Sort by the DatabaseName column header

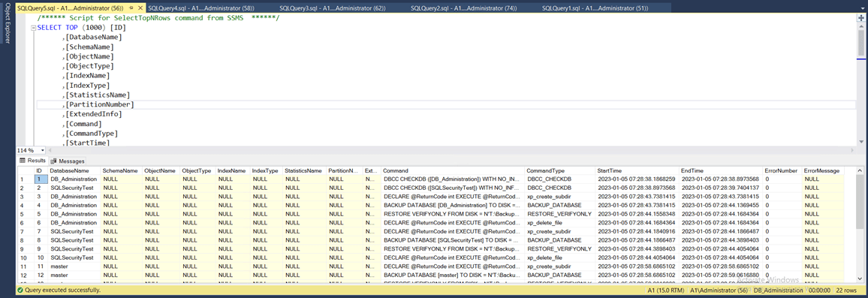(75, 170)
